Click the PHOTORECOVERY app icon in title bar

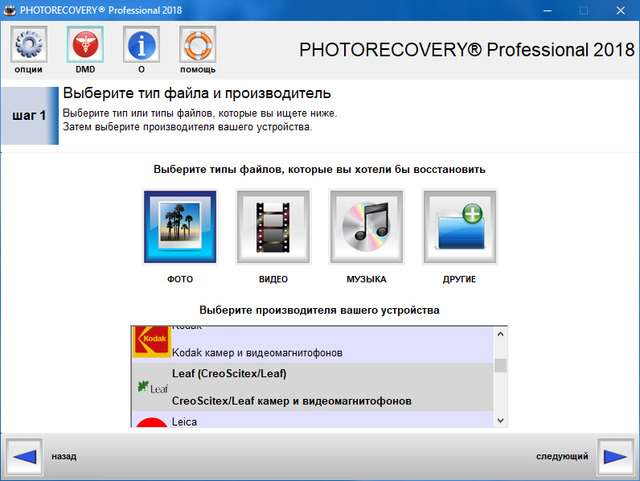(9, 10)
